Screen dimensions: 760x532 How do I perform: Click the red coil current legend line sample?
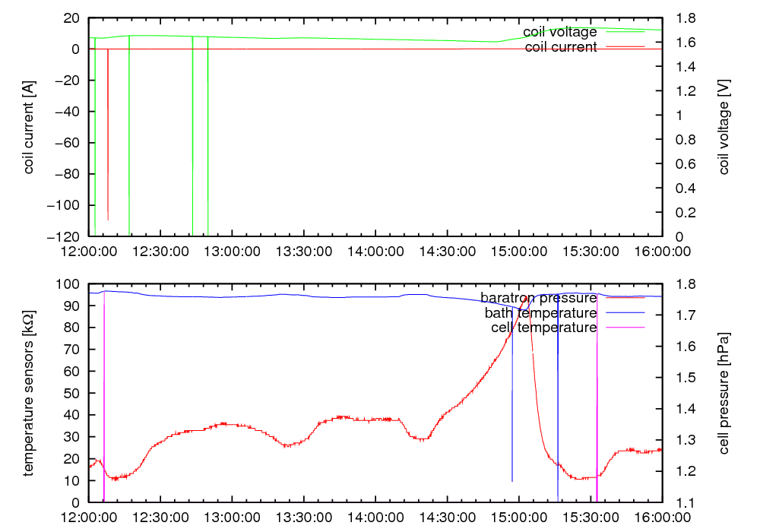(623, 47)
